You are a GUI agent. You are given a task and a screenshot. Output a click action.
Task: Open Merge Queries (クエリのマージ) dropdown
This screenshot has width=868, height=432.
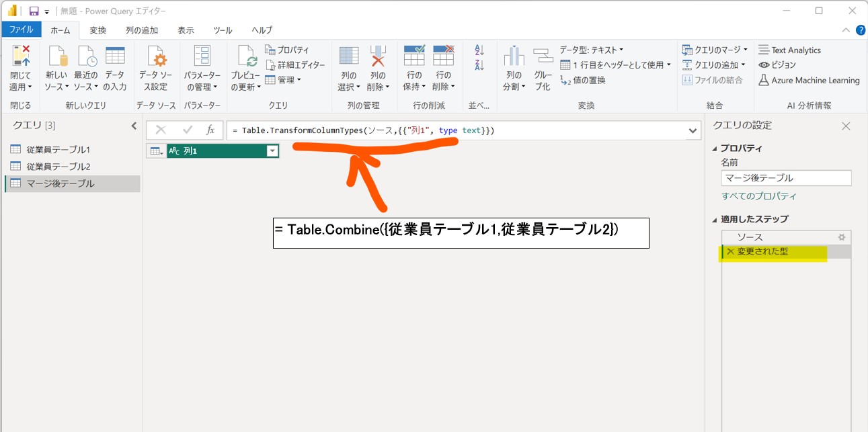coord(715,50)
